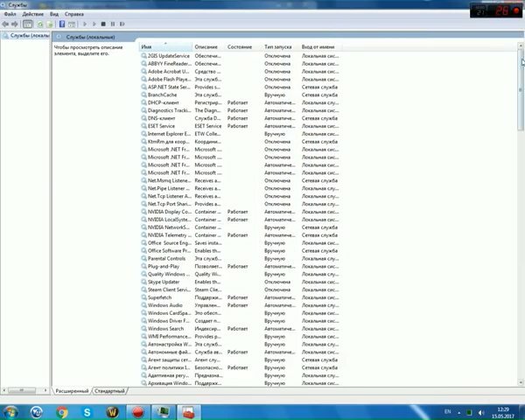Viewport: 525px width, 420px height.
Task: Sort by the Описание column header
Action: click(208, 47)
